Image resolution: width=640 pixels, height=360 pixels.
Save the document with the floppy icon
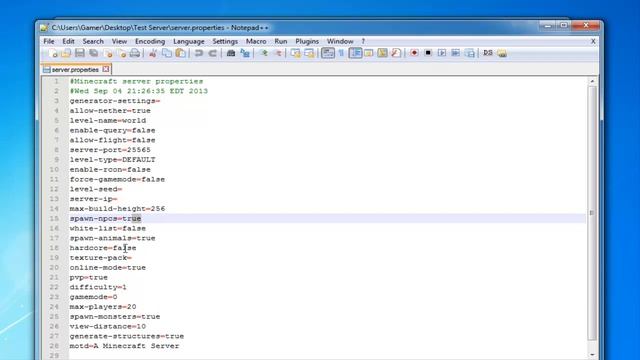click(x=80, y=53)
